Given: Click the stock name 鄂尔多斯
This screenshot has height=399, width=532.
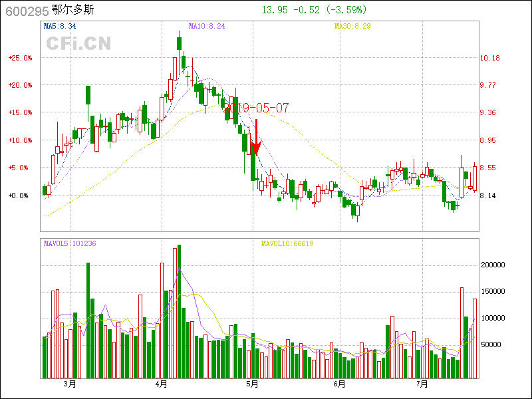Looking at the screenshot, I should [x=74, y=11].
